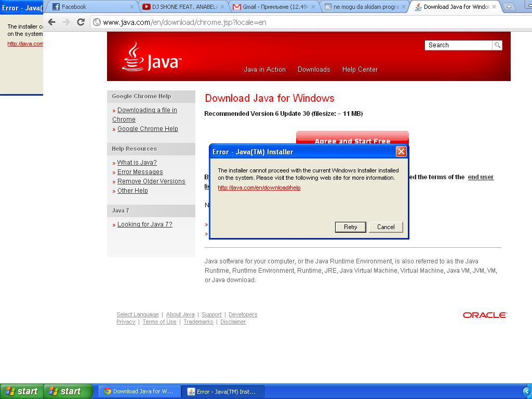Click the globe icon in address bar
Viewport: 532px width, 399px height.
[97, 22]
